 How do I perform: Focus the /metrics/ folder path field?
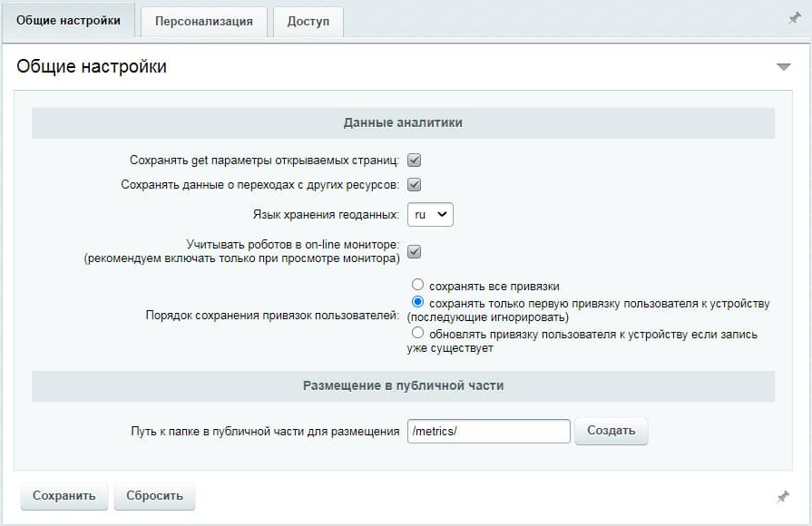[x=489, y=432]
